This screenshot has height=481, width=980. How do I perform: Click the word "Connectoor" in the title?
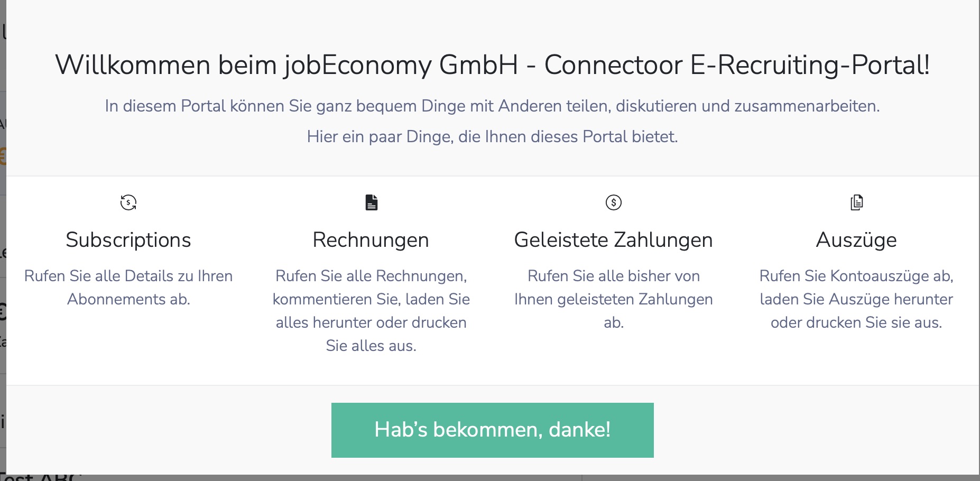(614, 65)
